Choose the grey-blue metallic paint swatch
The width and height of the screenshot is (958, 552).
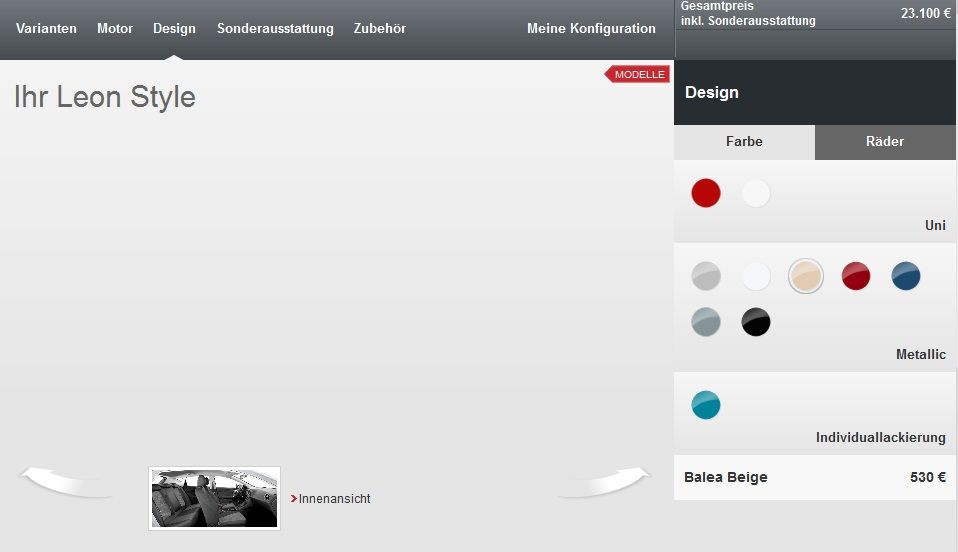click(x=706, y=322)
